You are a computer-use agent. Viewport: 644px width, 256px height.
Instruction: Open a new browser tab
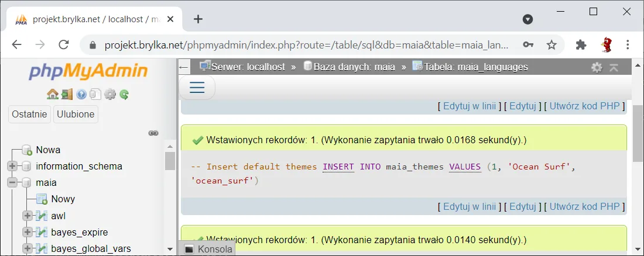point(198,19)
